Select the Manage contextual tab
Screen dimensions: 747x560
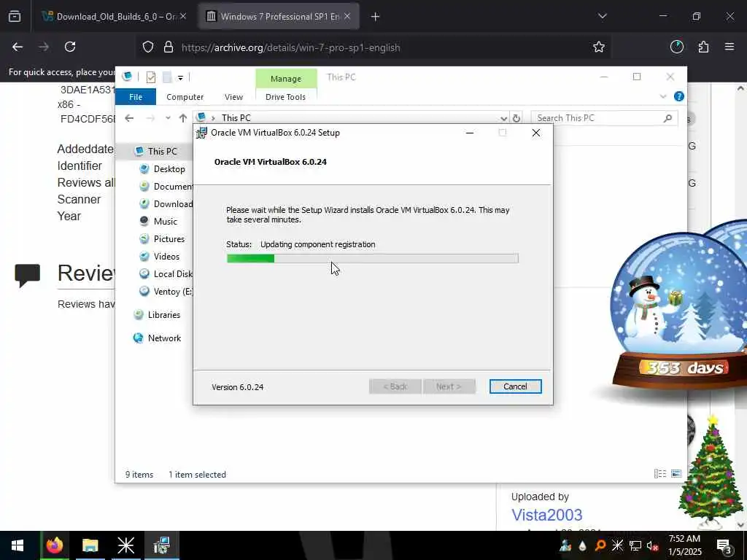pyautogui.click(x=286, y=79)
